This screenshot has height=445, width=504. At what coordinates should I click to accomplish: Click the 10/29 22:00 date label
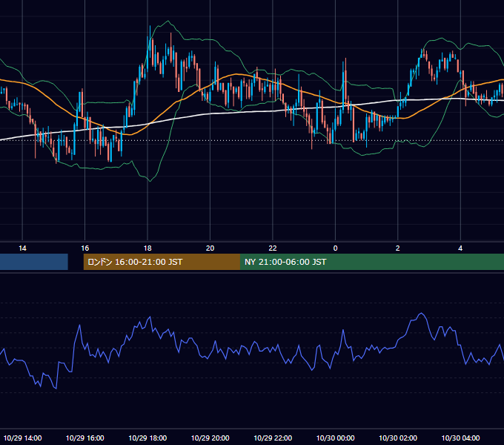coord(273,438)
